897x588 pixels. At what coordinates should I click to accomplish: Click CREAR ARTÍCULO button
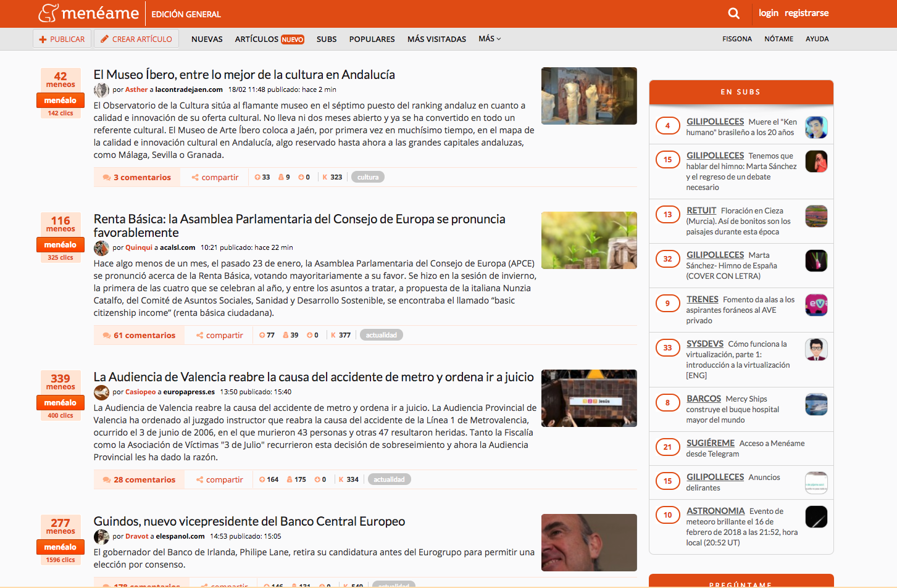[x=137, y=39]
